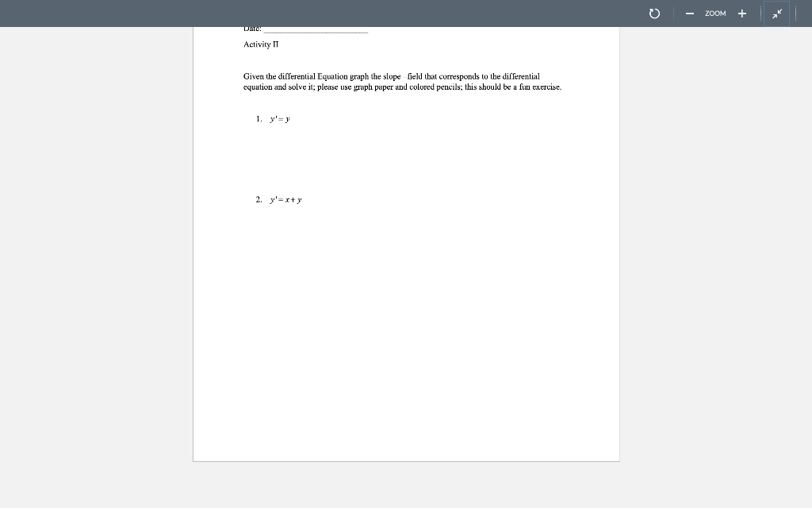Screen dimensions: 812x508
Task: Click the Date blank line field
Action: (x=316, y=30)
